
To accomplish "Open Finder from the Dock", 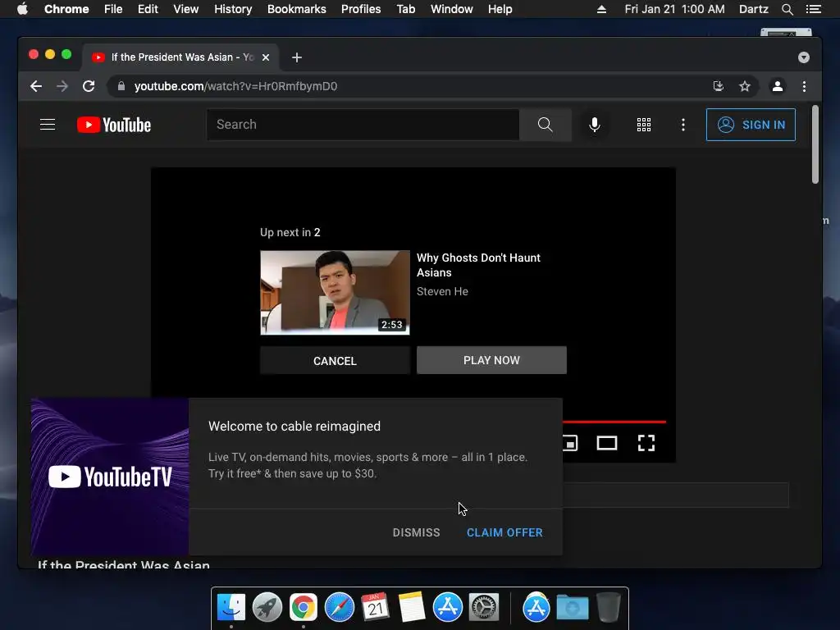I will pyautogui.click(x=231, y=608).
